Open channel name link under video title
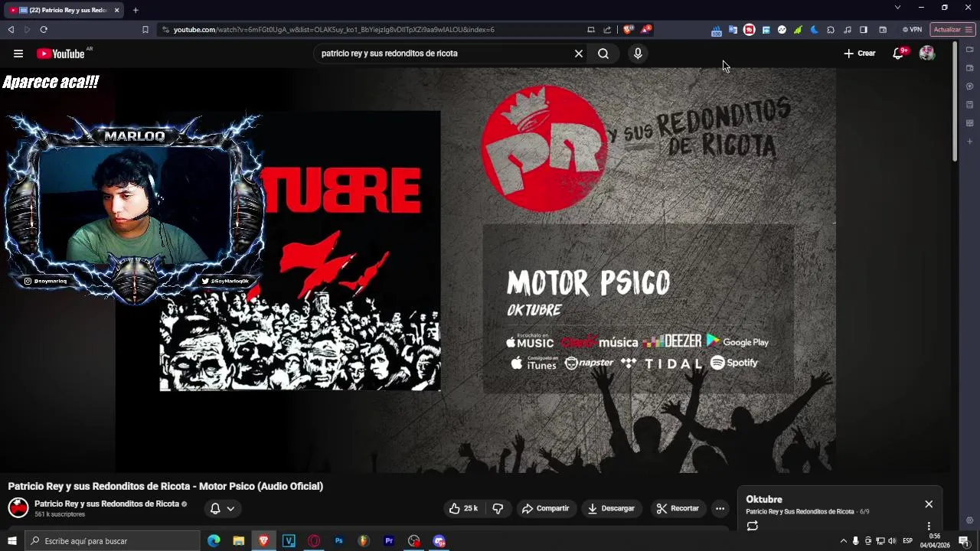 pyautogui.click(x=106, y=504)
